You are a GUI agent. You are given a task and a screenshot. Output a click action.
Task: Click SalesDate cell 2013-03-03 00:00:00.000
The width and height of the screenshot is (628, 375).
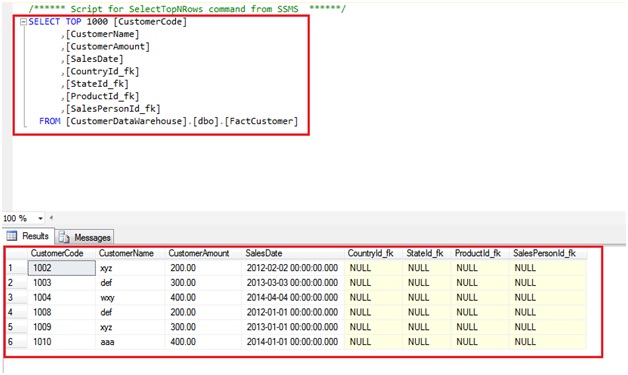tap(293, 283)
